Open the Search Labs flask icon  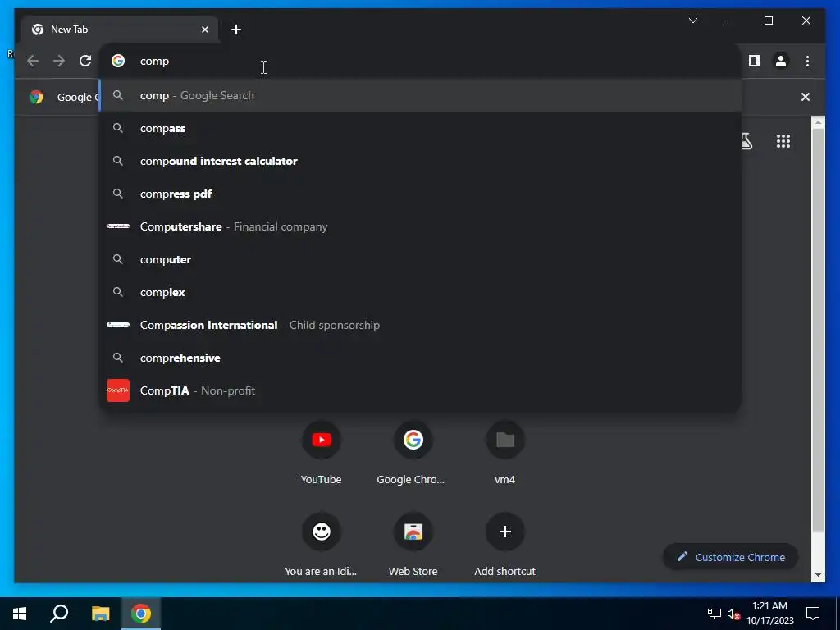click(746, 141)
